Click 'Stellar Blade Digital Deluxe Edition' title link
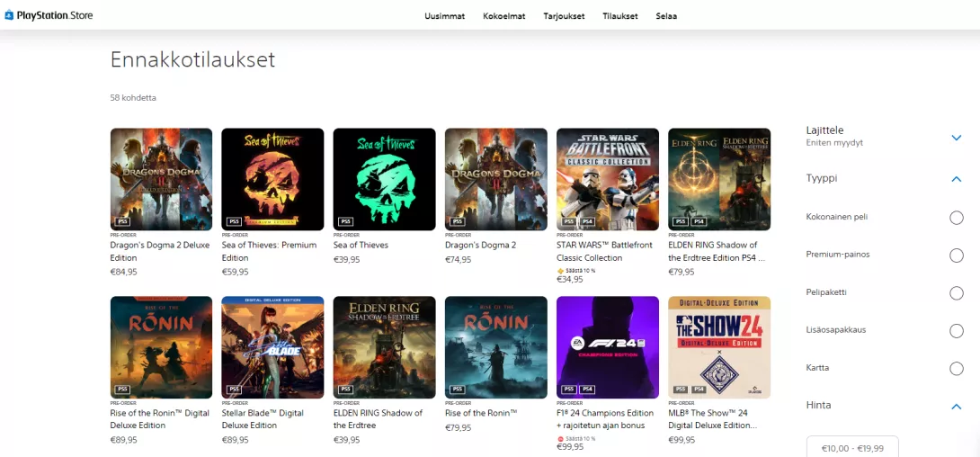Image resolution: width=980 pixels, height=457 pixels. pyautogui.click(x=263, y=419)
